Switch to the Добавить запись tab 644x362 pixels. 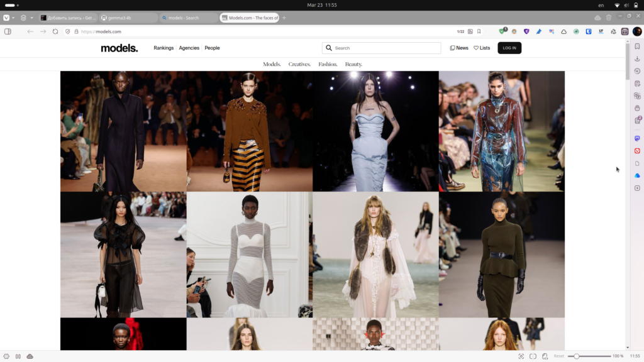click(68, 18)
